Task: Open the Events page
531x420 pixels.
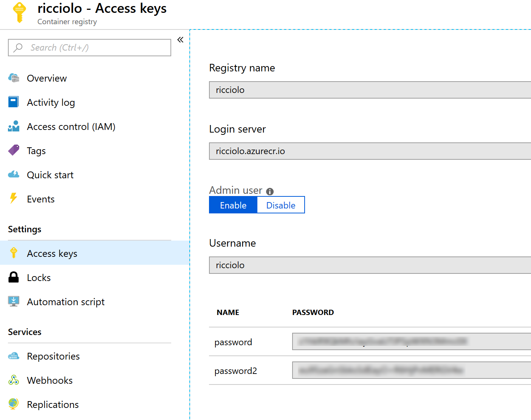Action: [x=41, y=199]
